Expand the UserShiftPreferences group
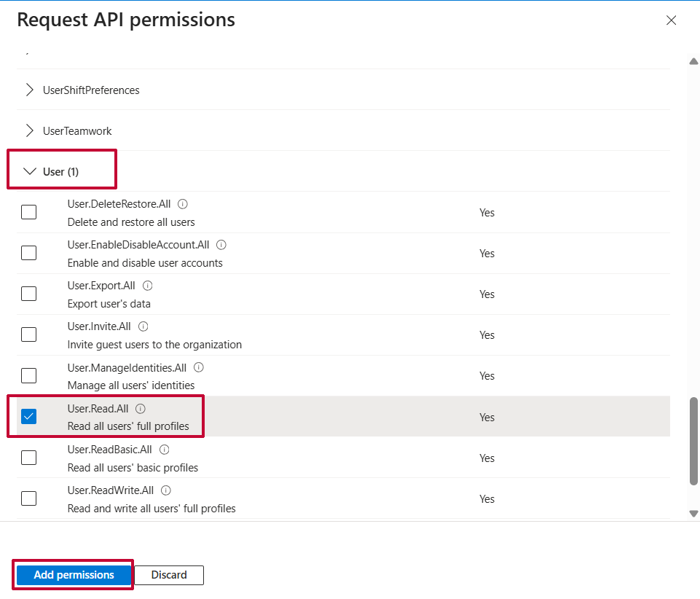The image size is (700, 599). pyautogui.click(x=30, y=90)
